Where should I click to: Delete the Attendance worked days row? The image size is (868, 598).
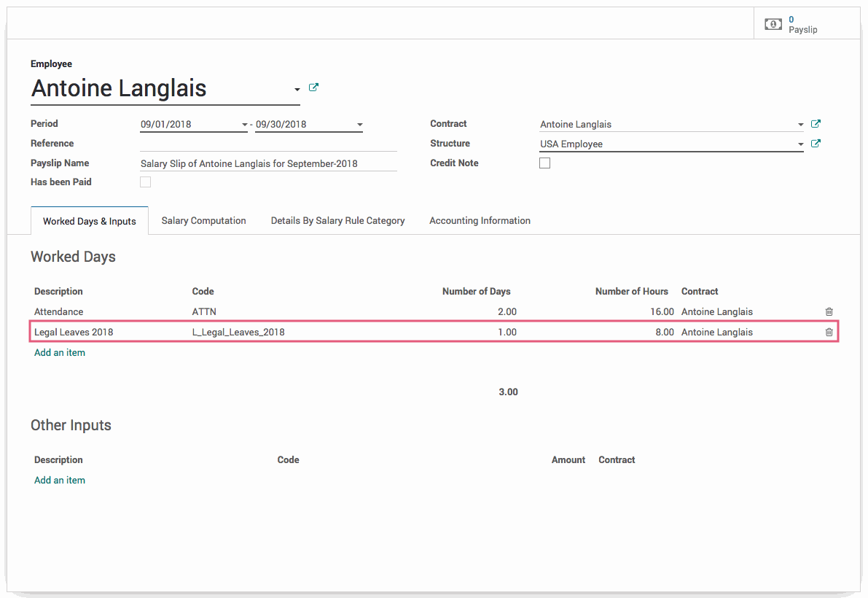click(x=829, y=311)
